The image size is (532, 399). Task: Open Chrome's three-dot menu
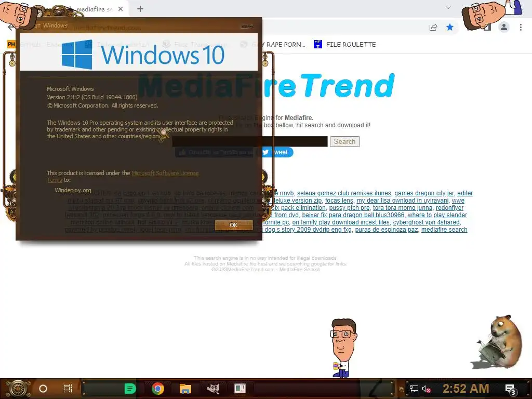tap(521, 27)
